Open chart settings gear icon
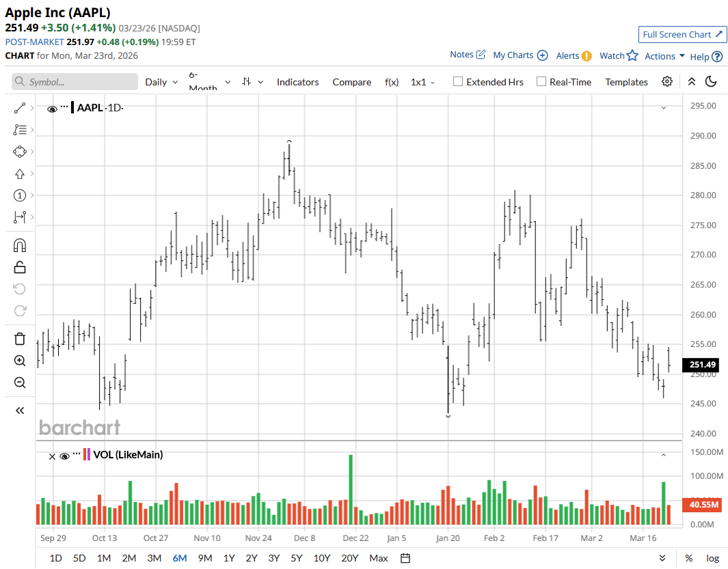This screenshot has height=569, width=728. 667,82
